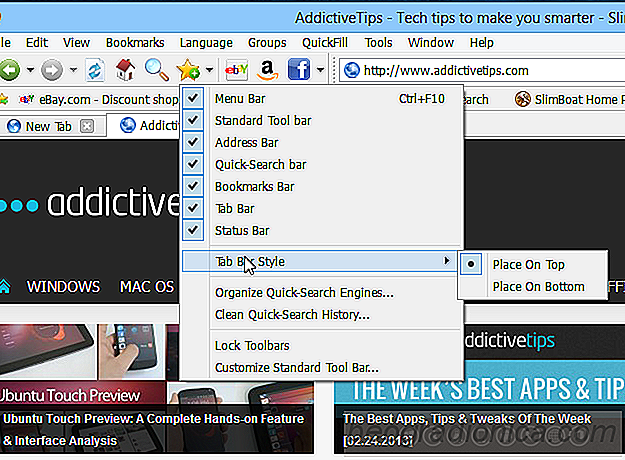Open the View menu
This screenshot has width=625, height=460.
(x=77, y=43)
